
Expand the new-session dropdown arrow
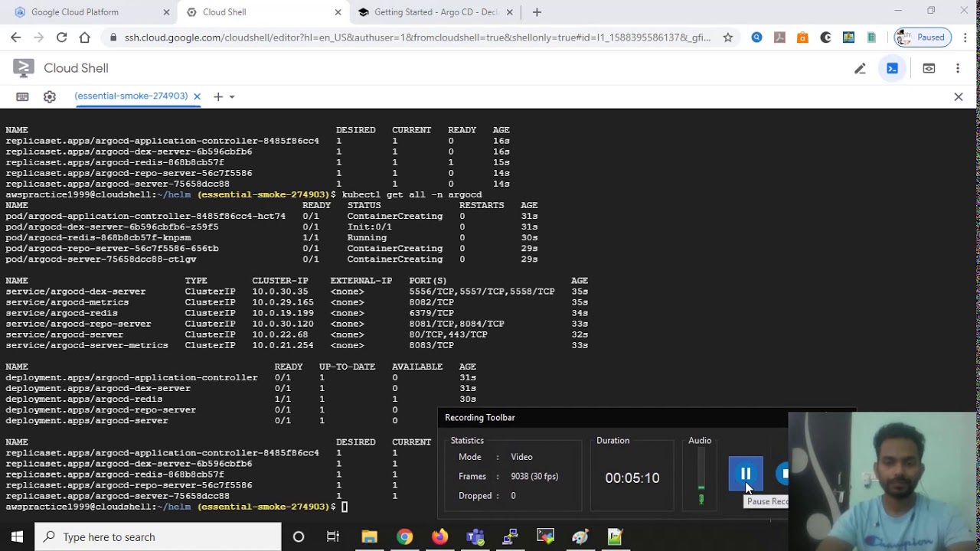tap(232, 96)
